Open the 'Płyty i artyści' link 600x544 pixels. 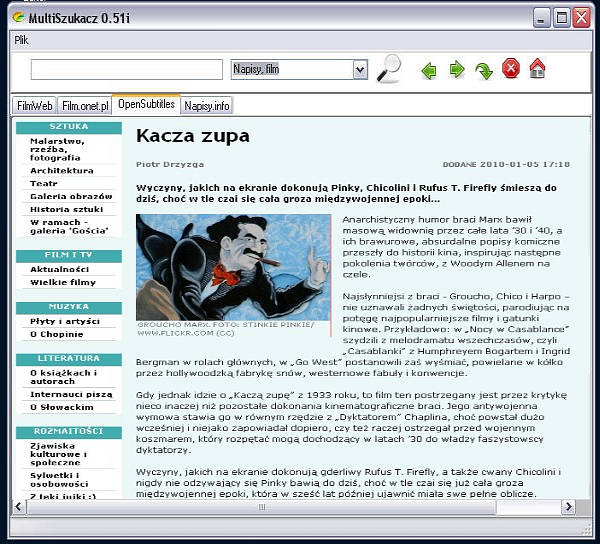pos(65,321)
